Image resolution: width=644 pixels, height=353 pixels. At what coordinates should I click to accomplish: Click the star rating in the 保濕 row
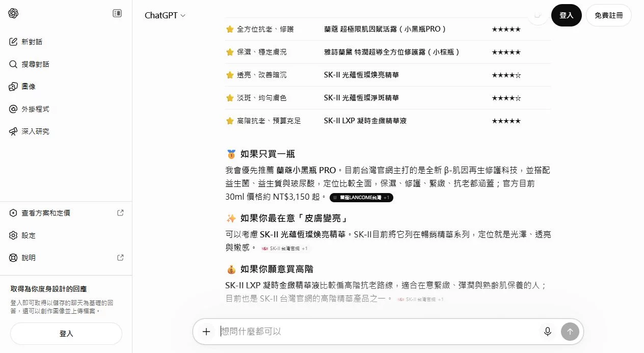pos(506,52)
